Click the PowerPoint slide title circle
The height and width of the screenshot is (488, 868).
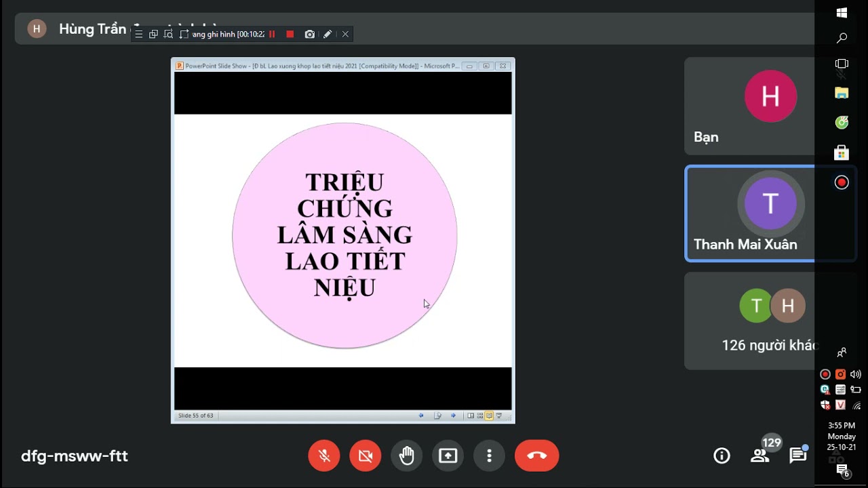pyautogui.click(x=344, y=235)
